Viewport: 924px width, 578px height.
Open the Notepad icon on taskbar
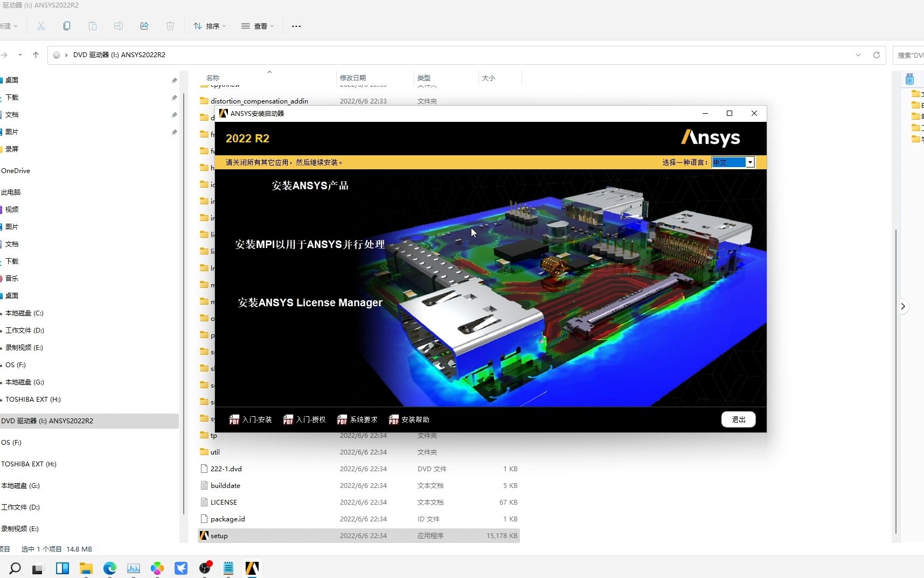228,568
